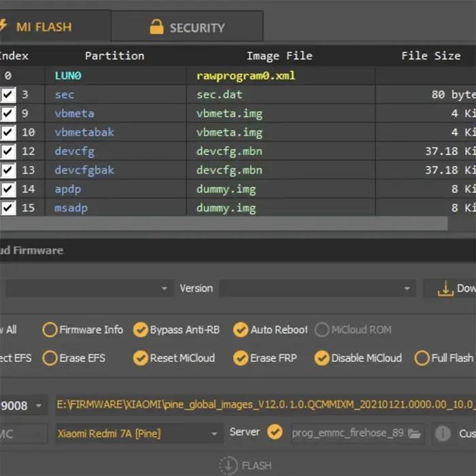Viewport: 476px width, 476px height.
Task: Click the FLASH button
Action: 245,465
